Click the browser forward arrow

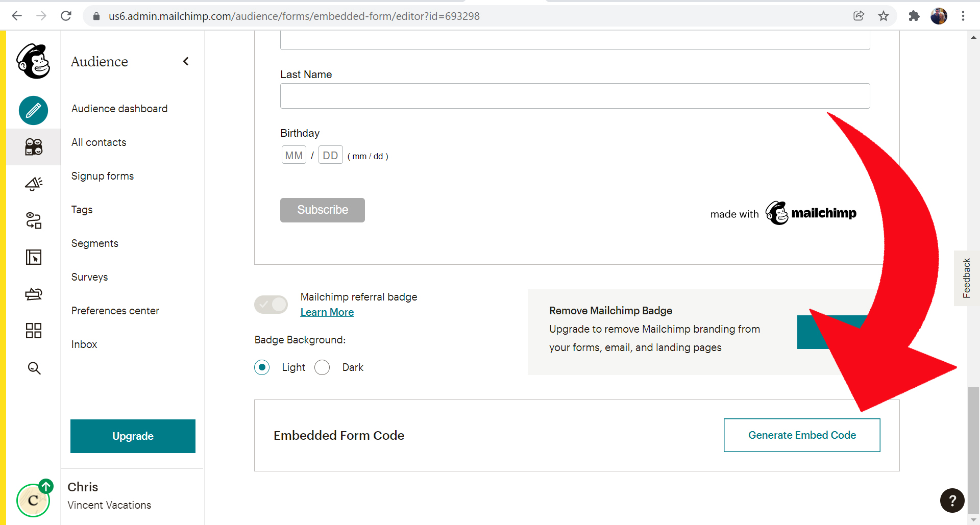coord(41,16)
